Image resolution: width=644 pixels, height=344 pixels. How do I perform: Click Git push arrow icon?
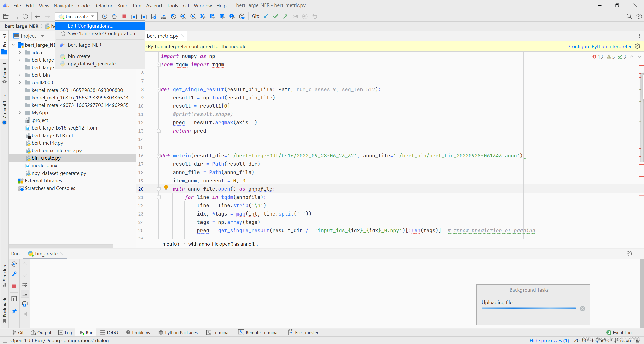285,16
